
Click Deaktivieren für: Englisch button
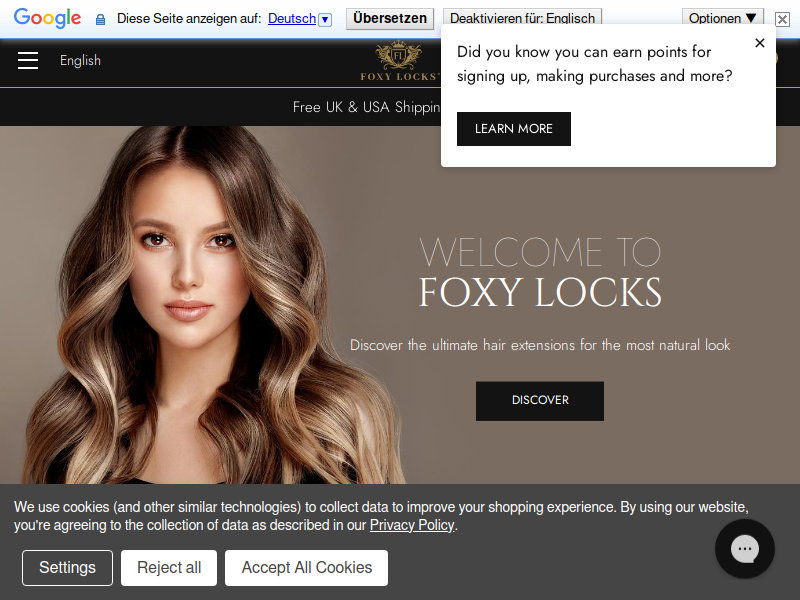(522, 18)
